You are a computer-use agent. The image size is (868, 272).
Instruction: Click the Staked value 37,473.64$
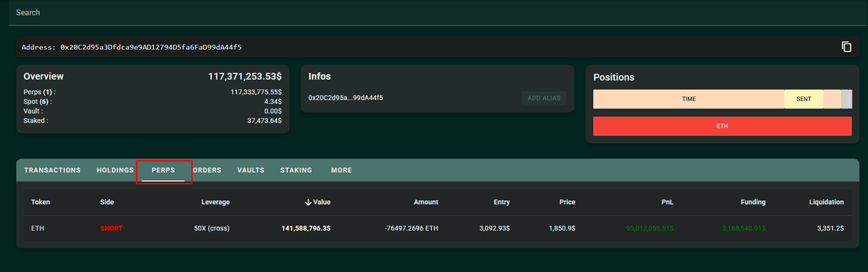pyautogui.click(x=265, y=121)
